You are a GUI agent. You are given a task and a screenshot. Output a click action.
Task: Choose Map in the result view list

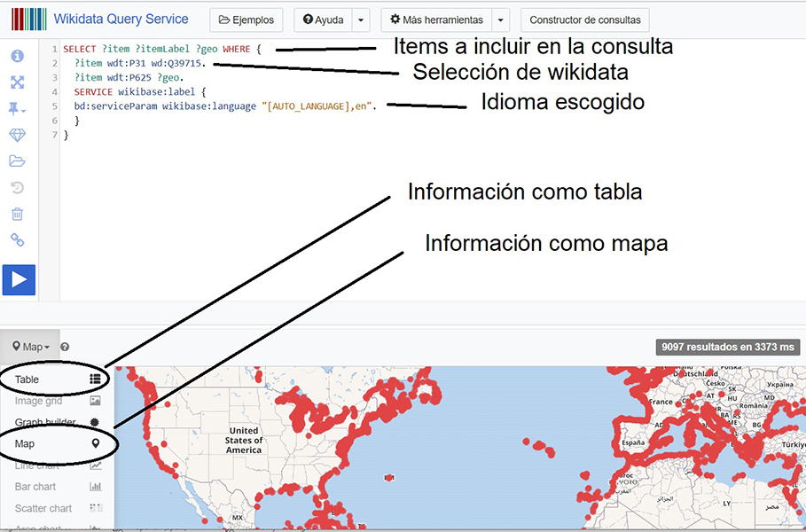tap(25, 443)
